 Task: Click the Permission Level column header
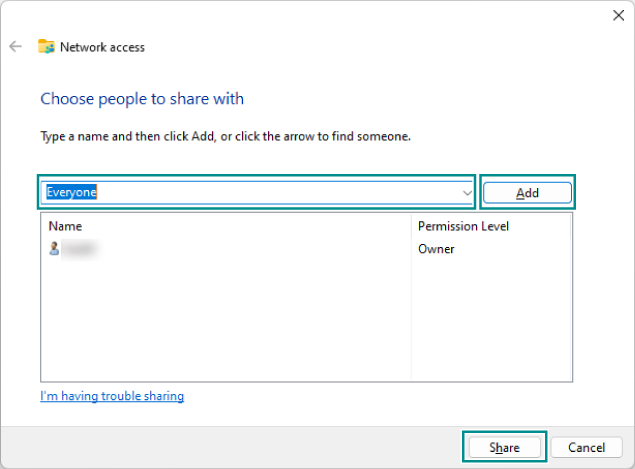[463, 226]
